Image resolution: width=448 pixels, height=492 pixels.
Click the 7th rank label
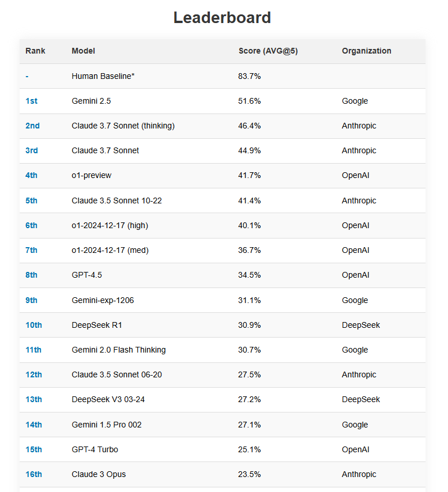[x=31, y=251]
